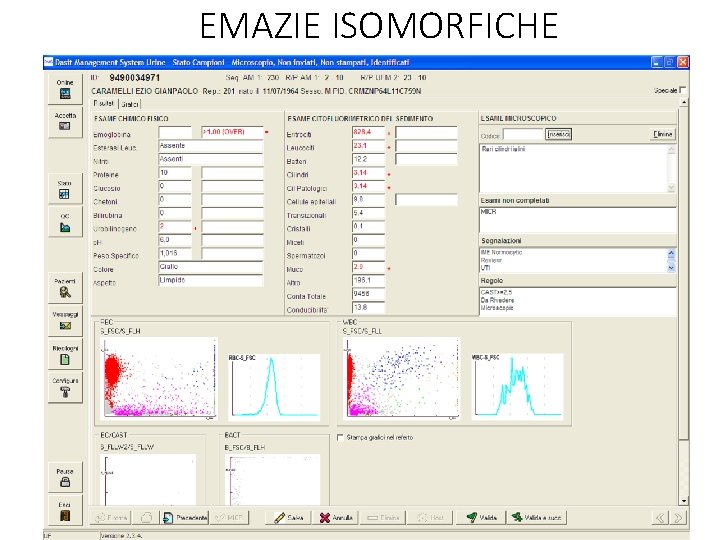720x540 pixels.
Task: Click the Batteri 12,2 value field
Action: click(x=368, y=159)
